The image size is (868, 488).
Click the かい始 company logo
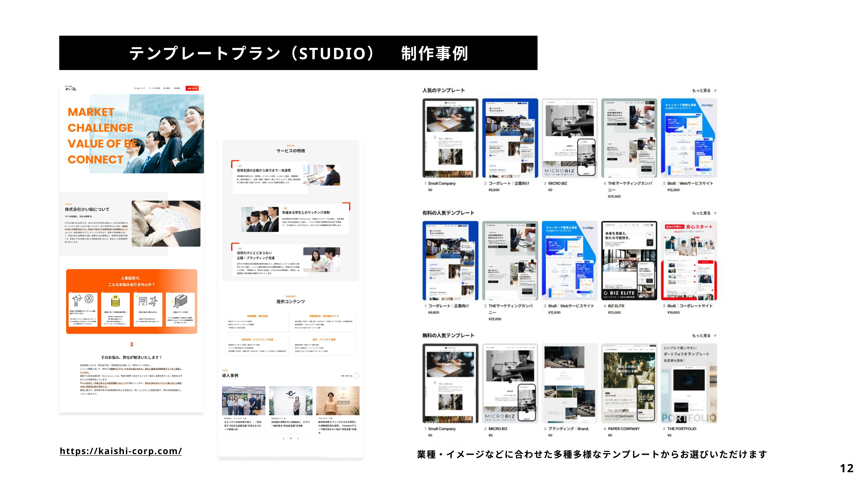71,88
